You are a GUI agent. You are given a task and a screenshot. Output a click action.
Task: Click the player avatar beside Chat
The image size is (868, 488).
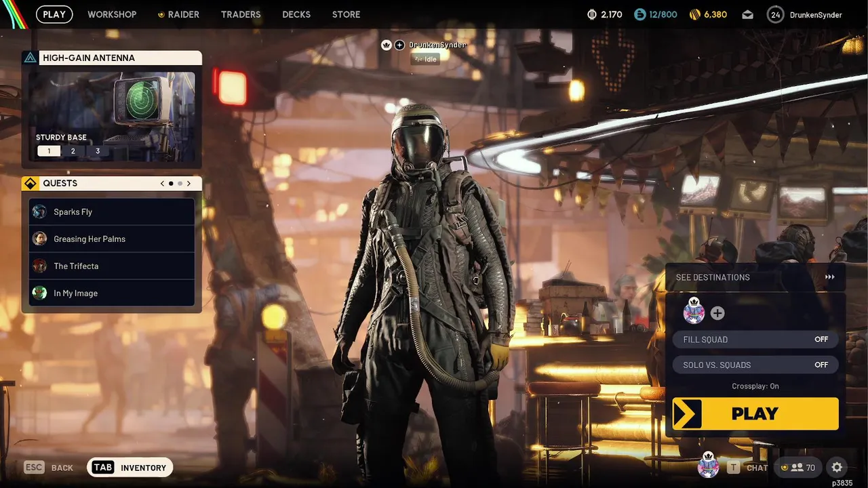[x=708, y=465]
